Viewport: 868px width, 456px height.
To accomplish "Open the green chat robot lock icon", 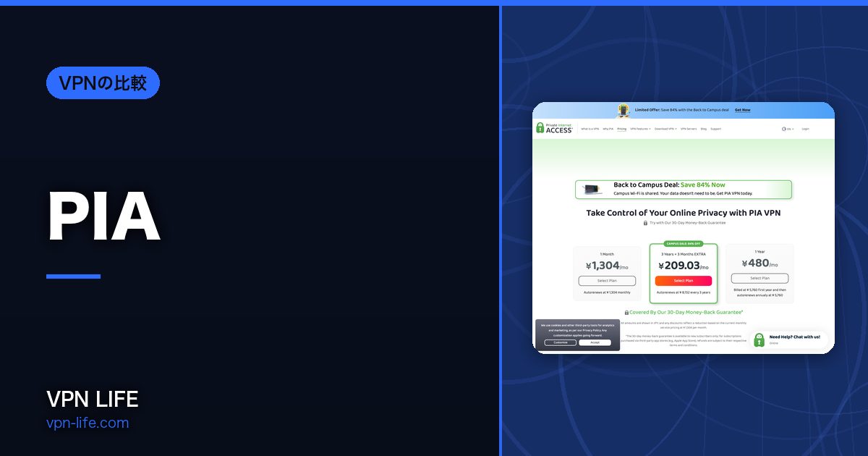I will (x=759, y=340).
